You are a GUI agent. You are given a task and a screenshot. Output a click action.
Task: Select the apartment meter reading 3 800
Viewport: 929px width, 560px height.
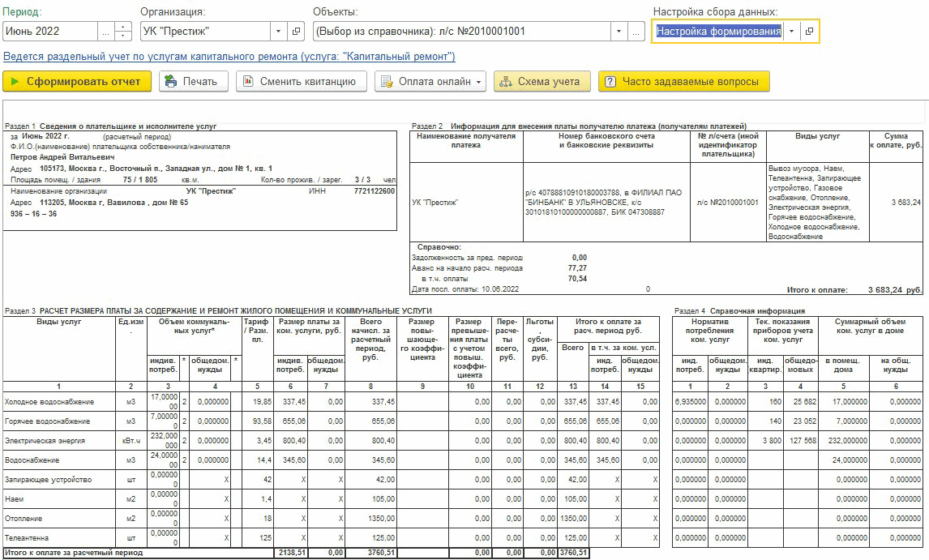click(x=772, y=441)
